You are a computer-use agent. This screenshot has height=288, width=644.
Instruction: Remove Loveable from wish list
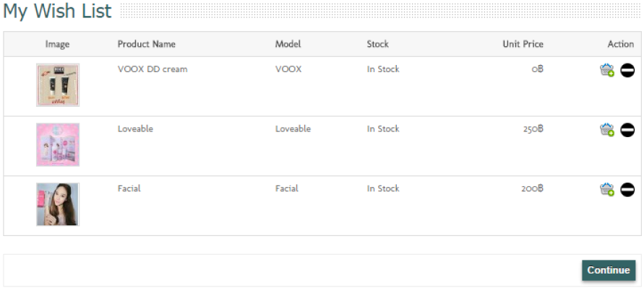pyautogui.click(x=627, y=130)
